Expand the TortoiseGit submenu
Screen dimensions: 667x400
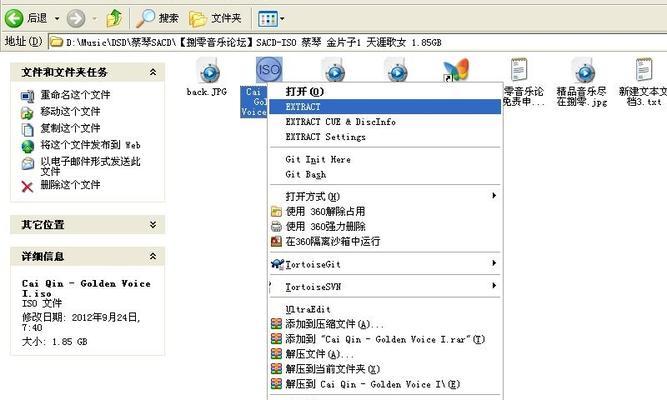point(385,264)
